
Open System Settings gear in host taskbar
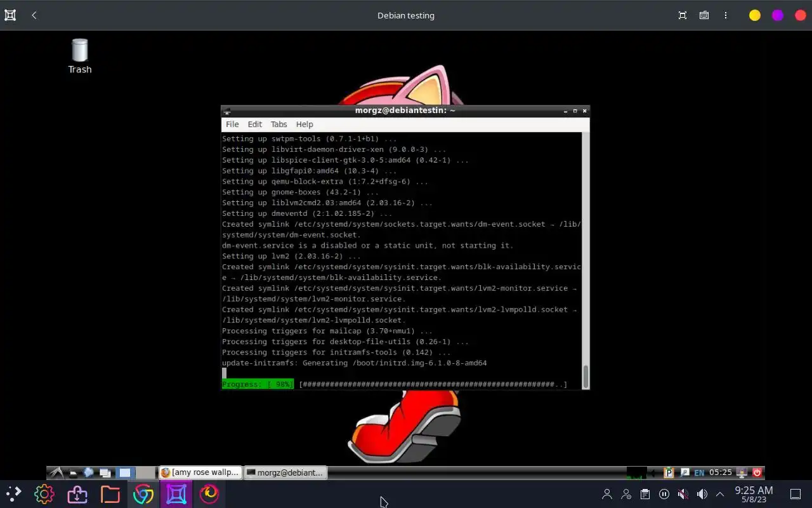coord(44,493)
